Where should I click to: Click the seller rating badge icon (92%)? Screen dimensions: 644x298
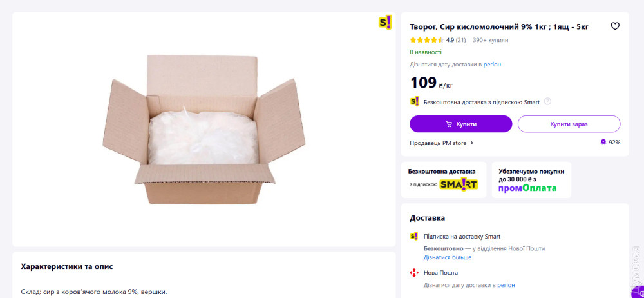coord(603,143)
